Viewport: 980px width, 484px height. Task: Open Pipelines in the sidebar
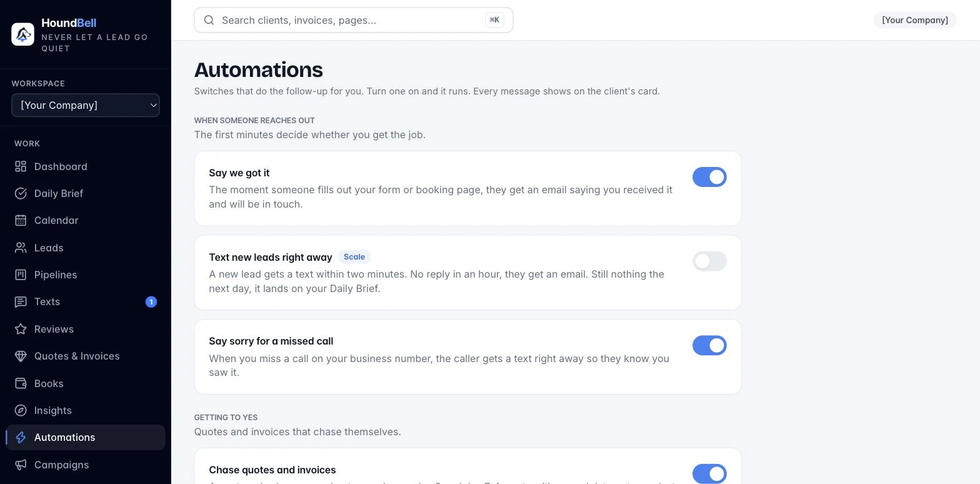pyautogui.click(x=86, y=275)
